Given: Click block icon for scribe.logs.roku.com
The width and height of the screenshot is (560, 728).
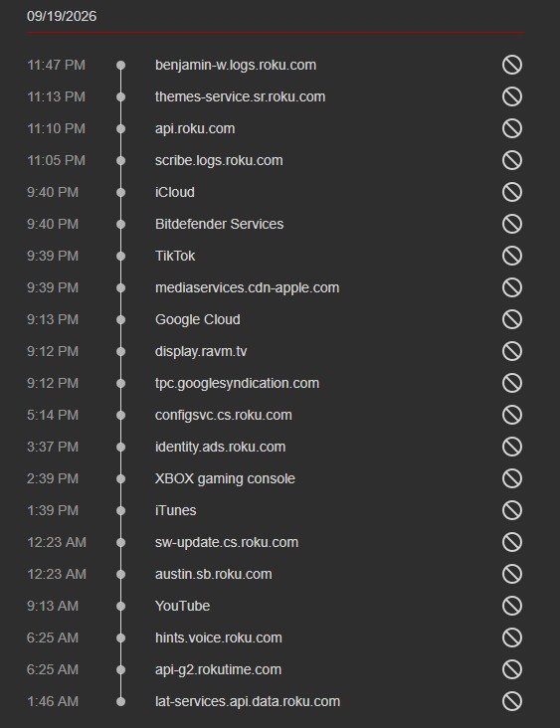Looking at the screenshot, I should 512,160.
